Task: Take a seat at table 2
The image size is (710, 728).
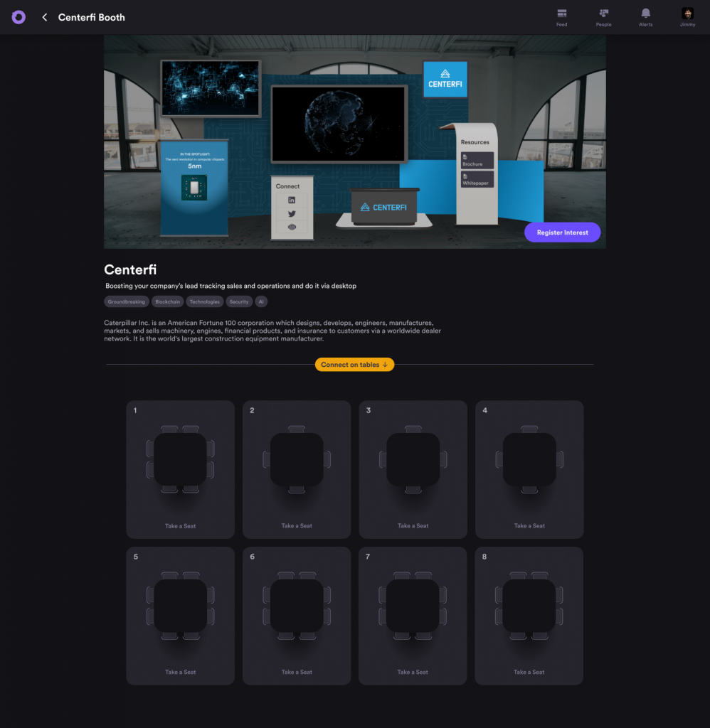Action: tap(297, 525)
